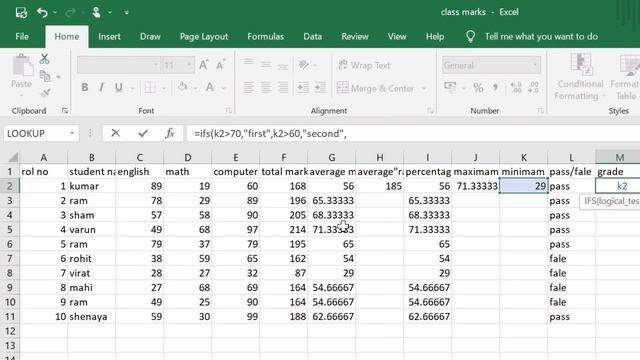Click the Fill Color bucket icon
Screen dimensions: 640x360
tap(182, 87)
